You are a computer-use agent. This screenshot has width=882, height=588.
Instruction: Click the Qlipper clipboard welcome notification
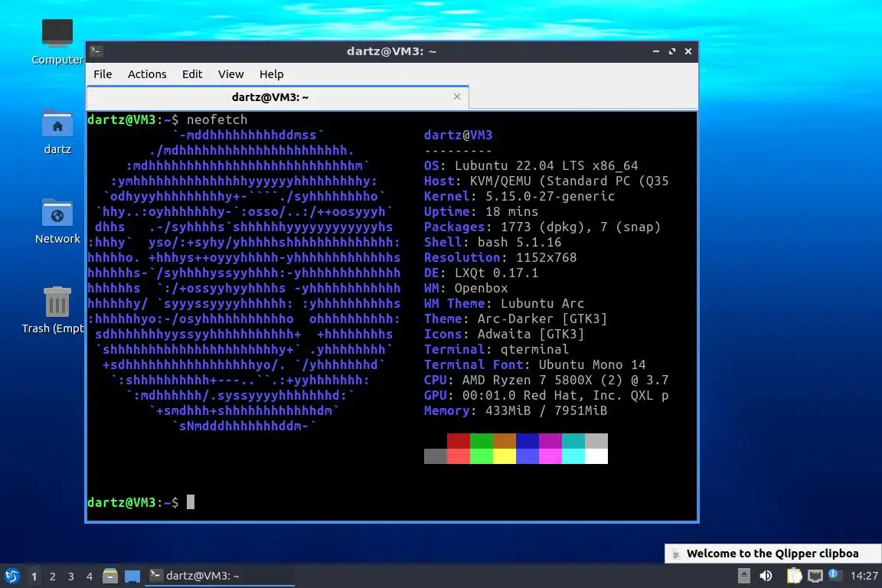(x=773, y=554)
